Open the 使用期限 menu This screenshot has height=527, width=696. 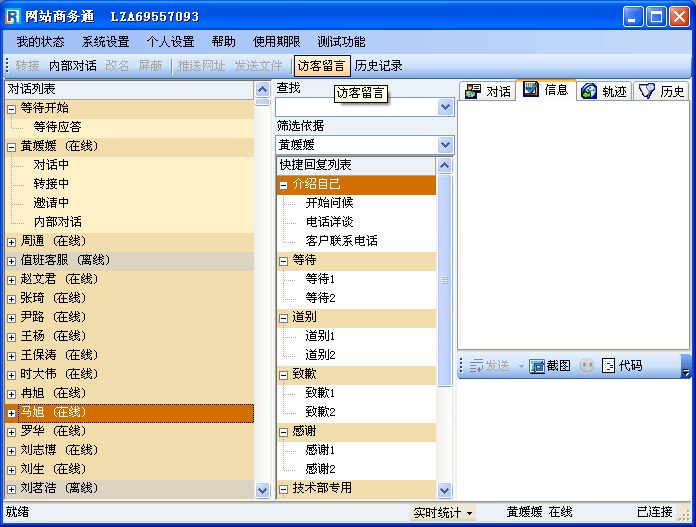[x=277, y=42]
